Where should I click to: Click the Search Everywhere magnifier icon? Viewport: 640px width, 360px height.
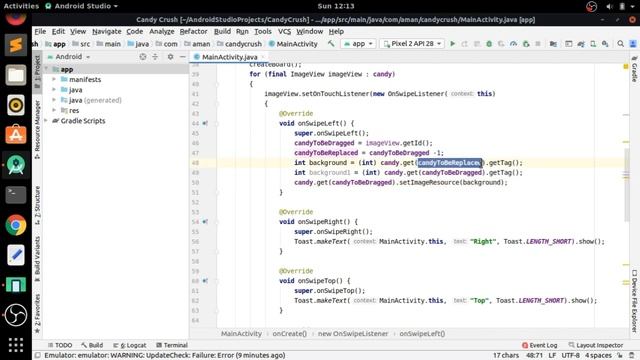tap(620, 44)
